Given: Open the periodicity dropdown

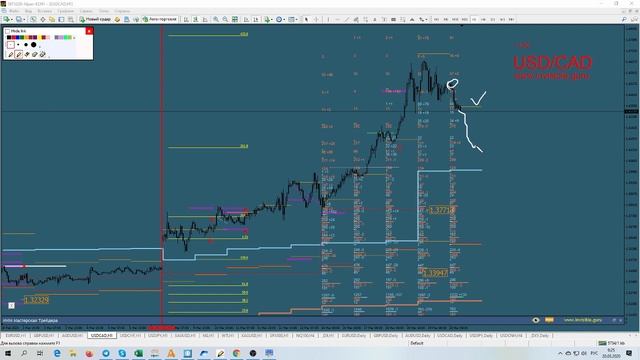Looking at the screenshot, I should (284, 19).
